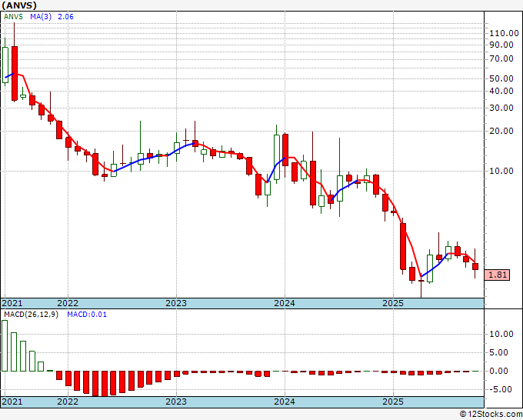Click the -5.00 label on MACD axis

(x=501, y=389)
